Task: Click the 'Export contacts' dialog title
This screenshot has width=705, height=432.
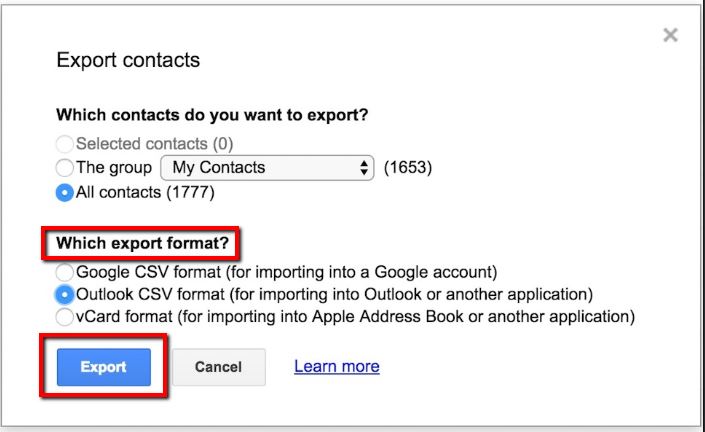Action: coord(128,60)
